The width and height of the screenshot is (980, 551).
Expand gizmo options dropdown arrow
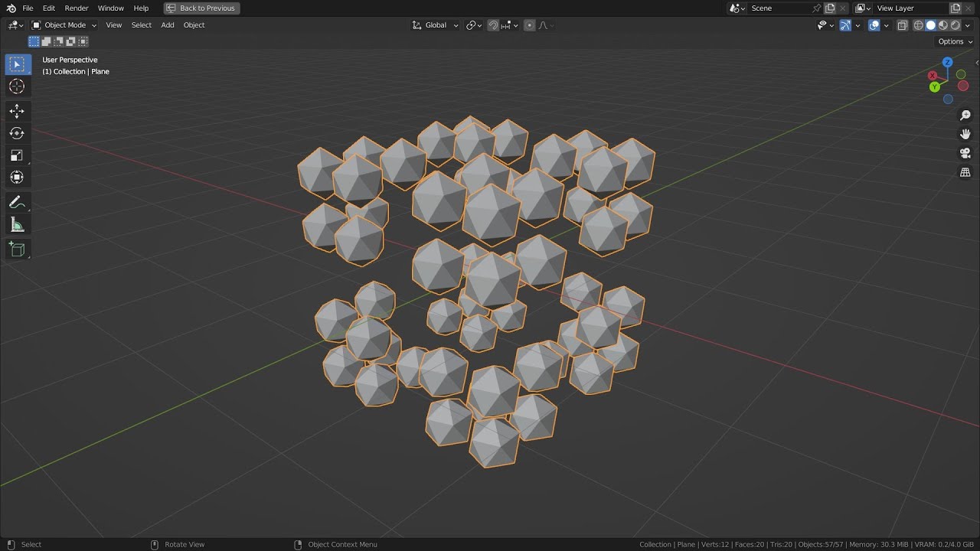[x=857, y=25]
